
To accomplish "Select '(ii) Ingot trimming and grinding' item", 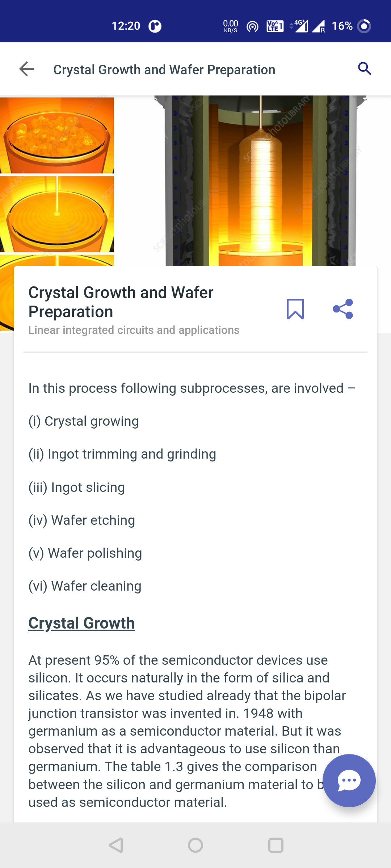I will coord(122,454).
